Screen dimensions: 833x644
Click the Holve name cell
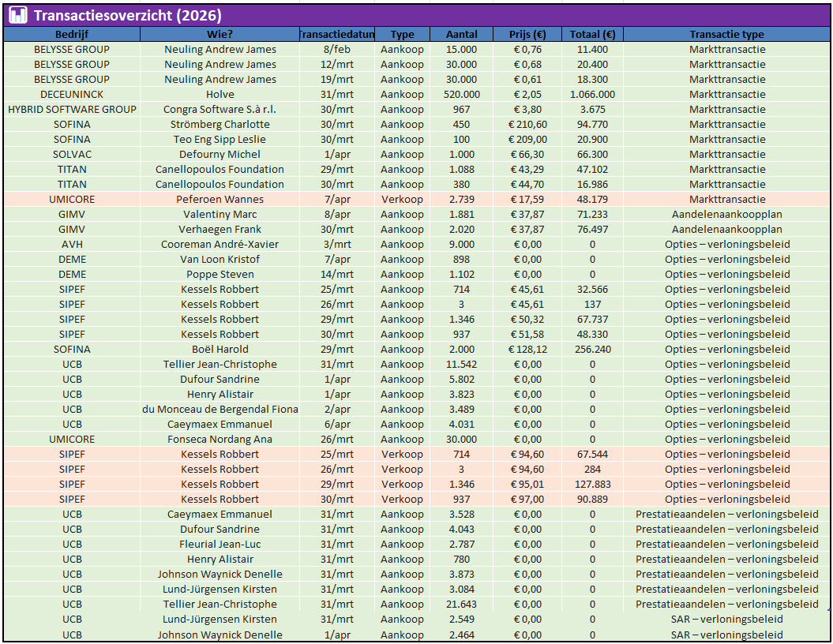[x=220, y=95]
